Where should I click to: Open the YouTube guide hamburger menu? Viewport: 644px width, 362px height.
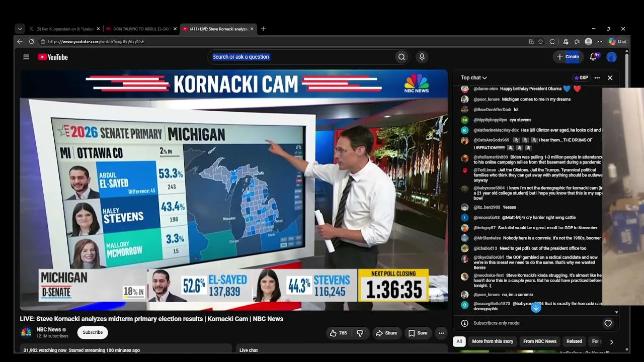tap(26, 57)
